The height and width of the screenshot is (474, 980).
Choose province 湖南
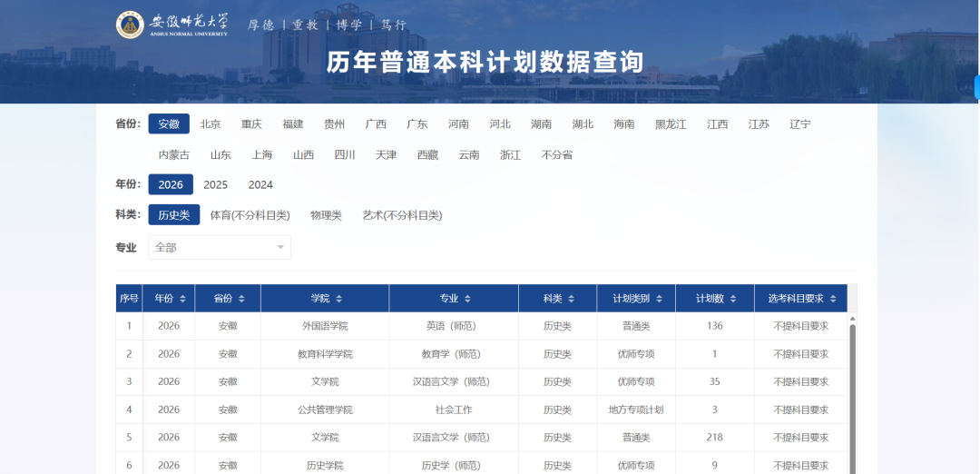coord(541,123)
